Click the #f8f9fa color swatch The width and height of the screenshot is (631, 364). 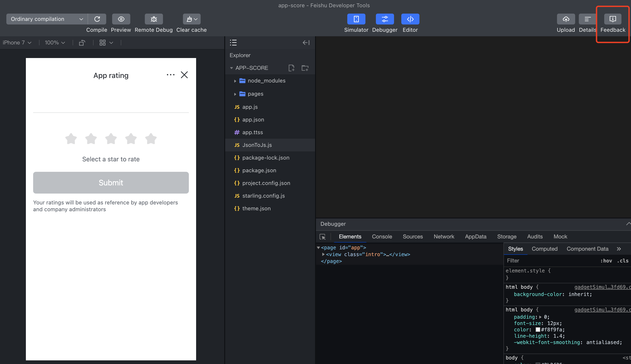click(x=538, y=330)
